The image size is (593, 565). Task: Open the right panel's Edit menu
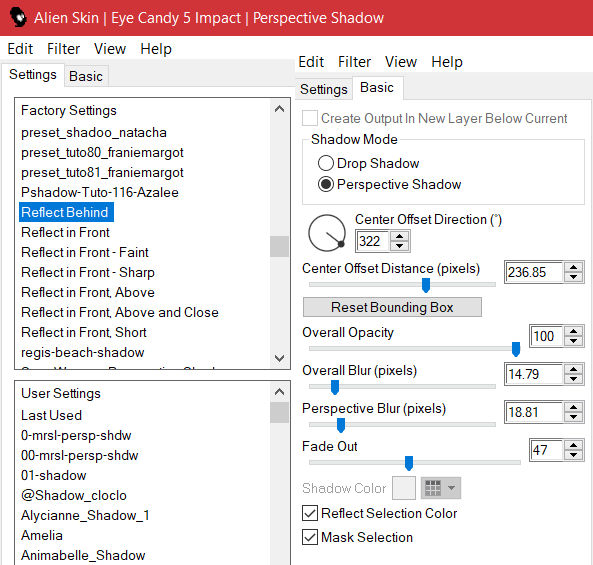tap(311, 62)
